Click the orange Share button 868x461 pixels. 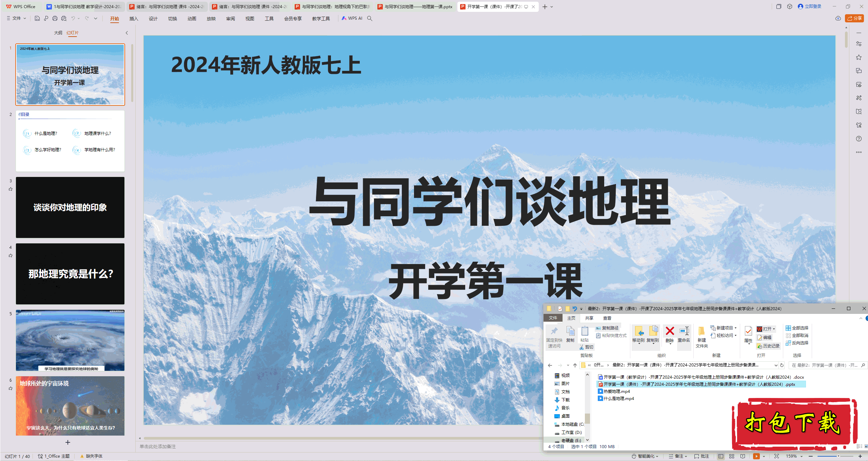point(855,18)
